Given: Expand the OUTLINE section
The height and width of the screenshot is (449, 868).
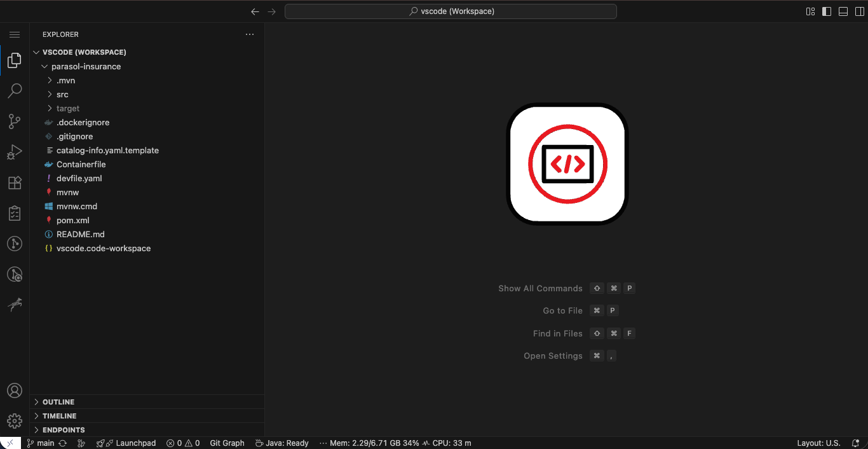Looking at the screenshot, I should (x=147, y=402).
